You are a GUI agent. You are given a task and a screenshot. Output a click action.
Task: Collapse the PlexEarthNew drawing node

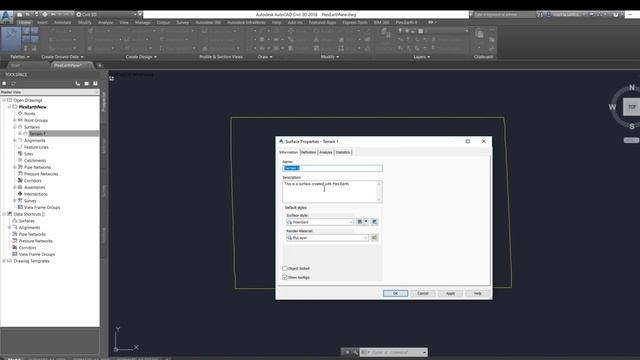(x=9, y=107)
